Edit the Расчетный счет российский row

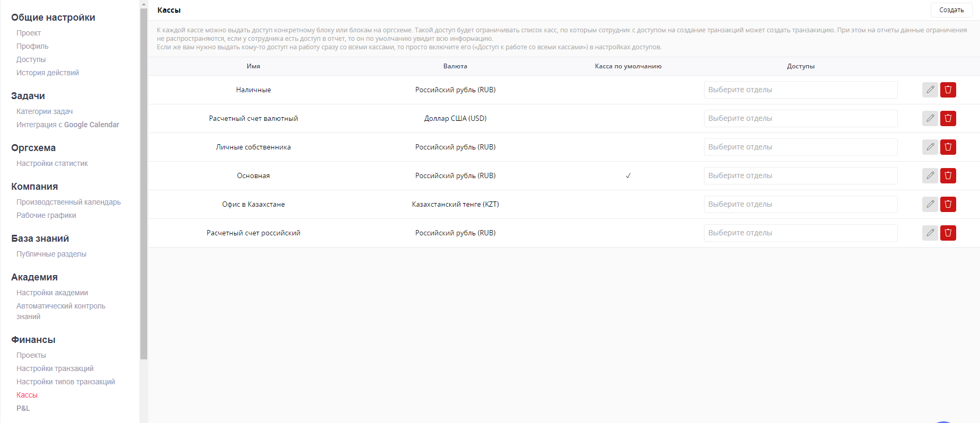coord(930,233)
